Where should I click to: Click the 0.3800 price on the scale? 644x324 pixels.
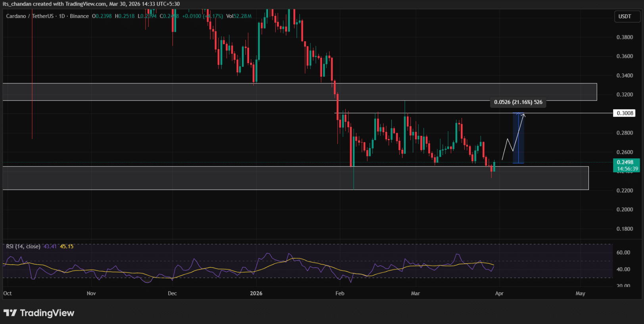pos(625,37)
